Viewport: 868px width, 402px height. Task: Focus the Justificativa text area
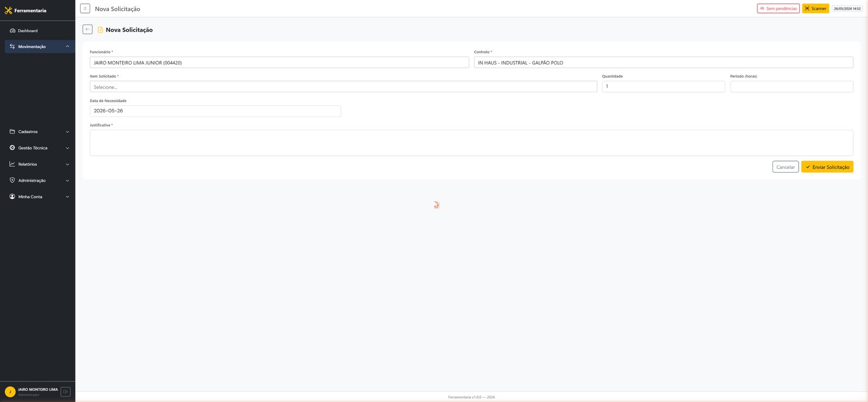coord(471,143)
